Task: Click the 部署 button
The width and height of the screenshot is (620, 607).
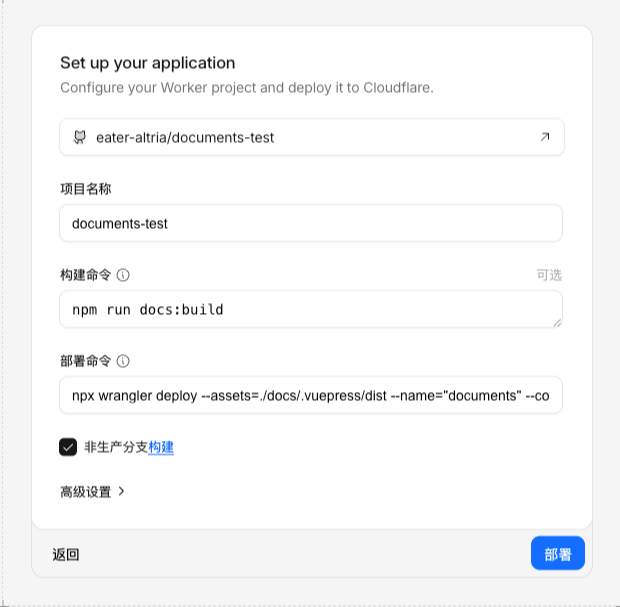Action: coord(557,554)
